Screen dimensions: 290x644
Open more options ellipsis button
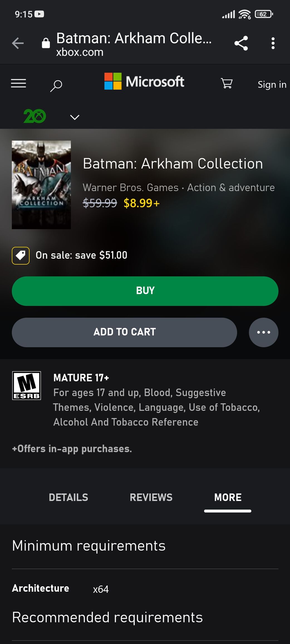(264, 332)
